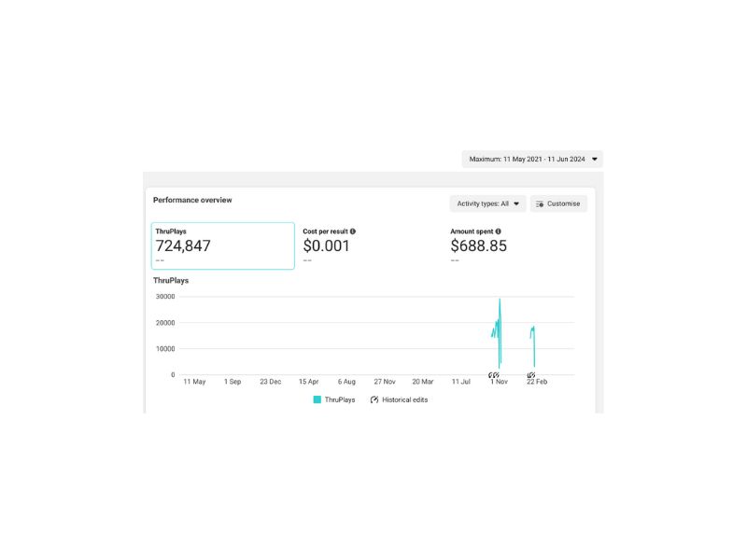747x560 pixels.
Task: Toggle the Historical edits legend label
Action: (x=405, y=400)
